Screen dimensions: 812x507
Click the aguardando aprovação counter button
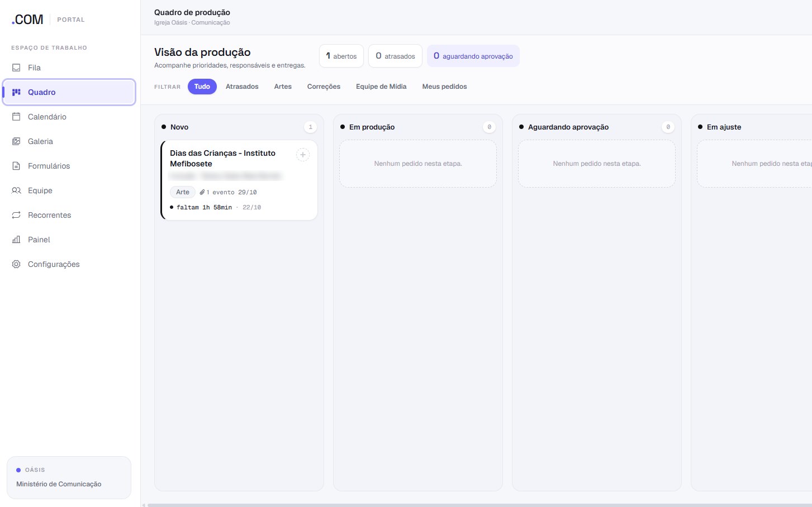(473, 56)
